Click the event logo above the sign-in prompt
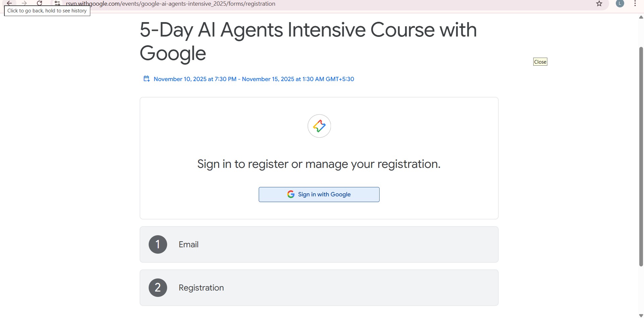The image size is (644, 318). click(319, 126)
